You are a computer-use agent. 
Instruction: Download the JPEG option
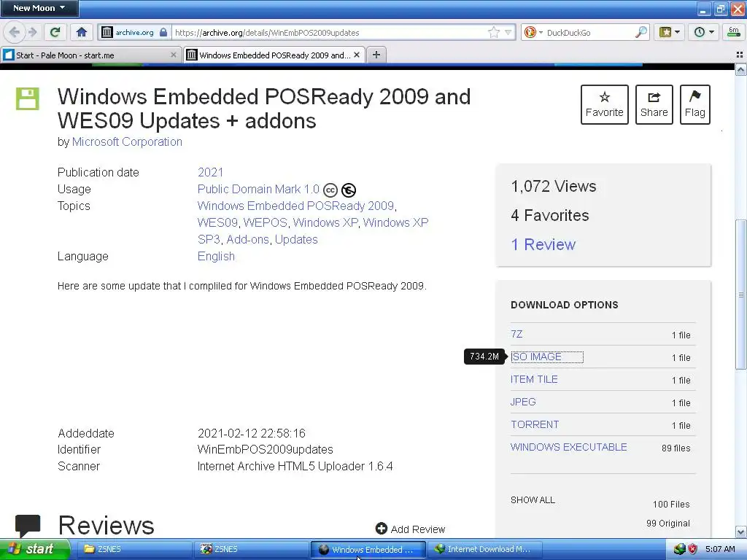523,402
